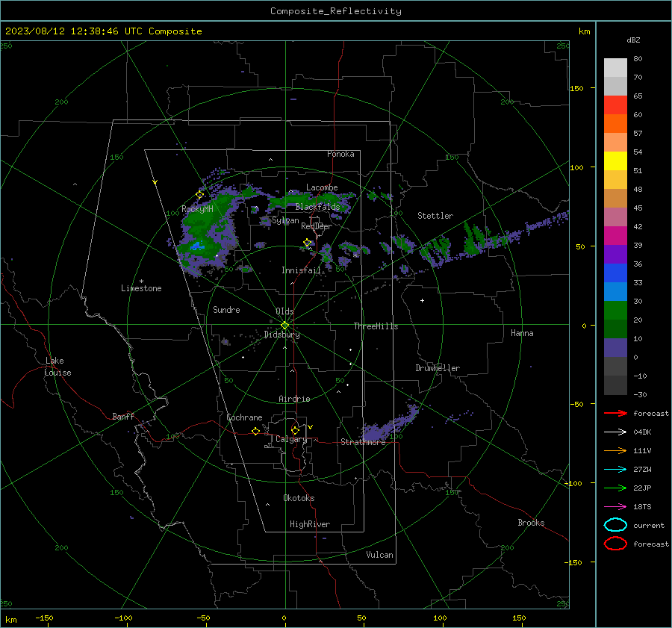Select the purple swatch between 39 and 36

point(615,255)
